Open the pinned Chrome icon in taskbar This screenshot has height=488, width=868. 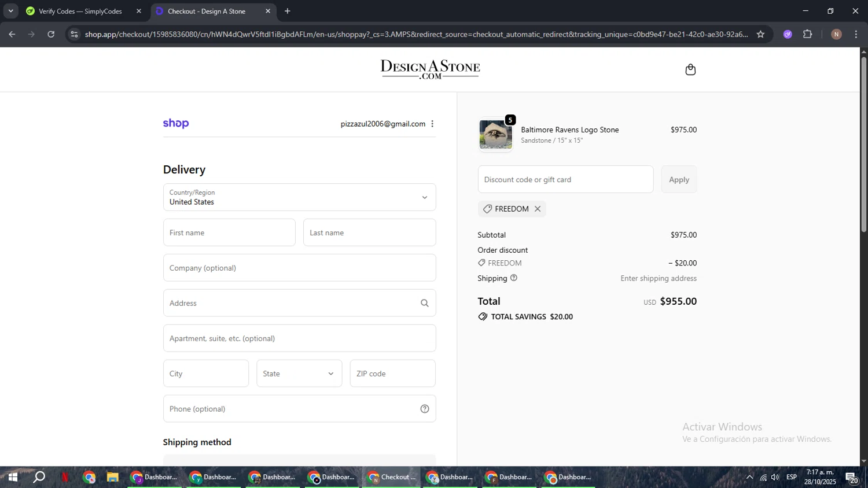pos(89,477)
